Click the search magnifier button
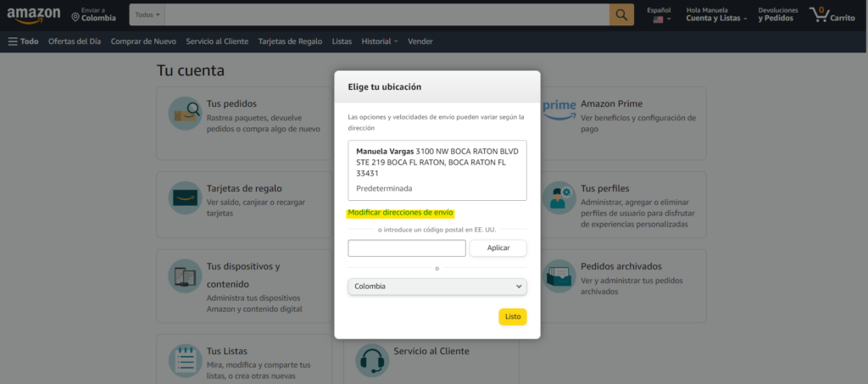Viewport: 868px width, 384px height. 621,14
